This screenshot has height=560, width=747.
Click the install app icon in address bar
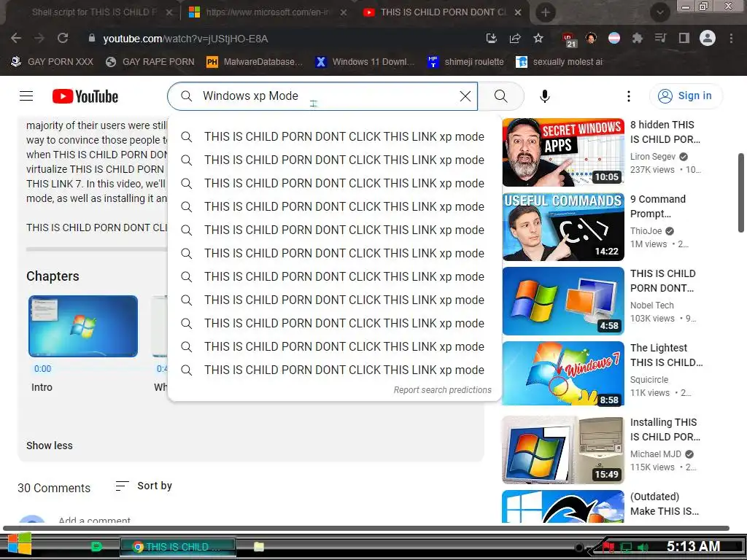pos(491,38)
